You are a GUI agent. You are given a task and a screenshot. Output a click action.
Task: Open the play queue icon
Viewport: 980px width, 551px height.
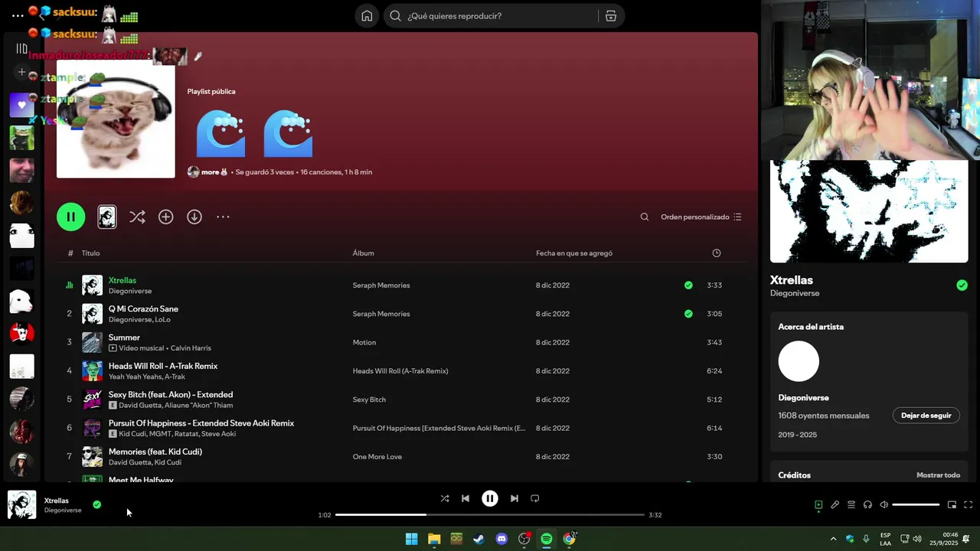coord(851,504)
